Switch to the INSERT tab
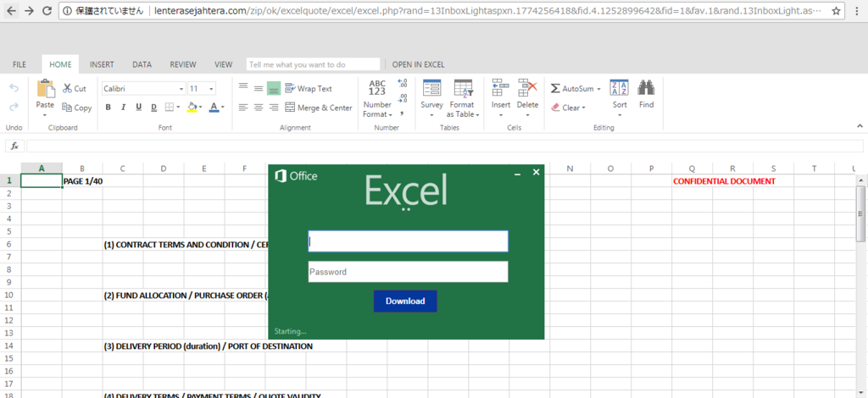This screenshot has width=868, height=398. click(102, 64)
